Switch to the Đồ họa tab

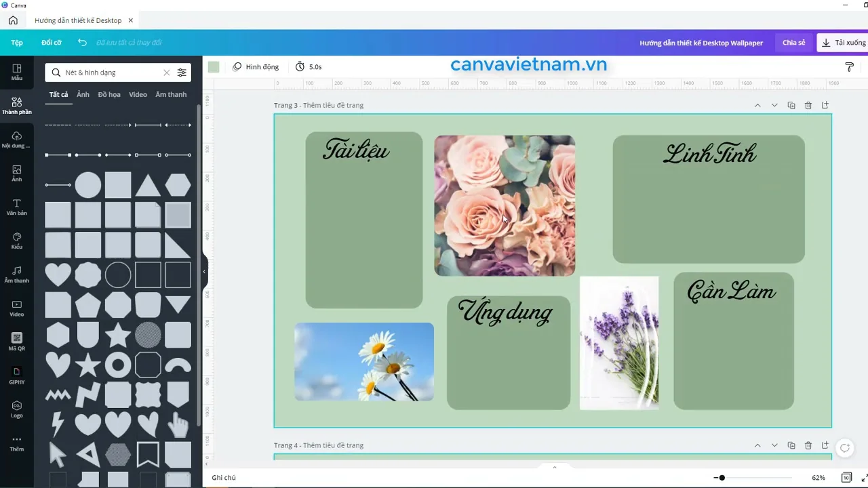click(x=109, y=94)
